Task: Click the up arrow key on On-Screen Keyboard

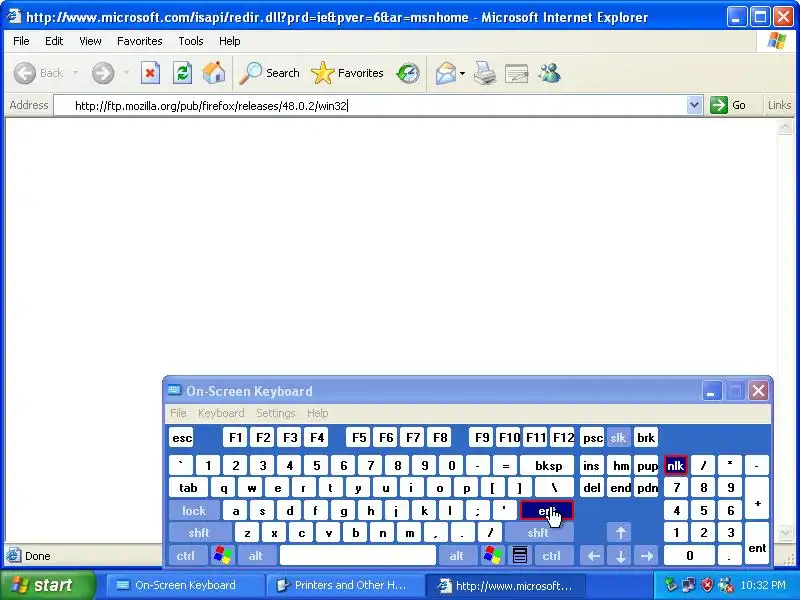Action: coord(620,533)
